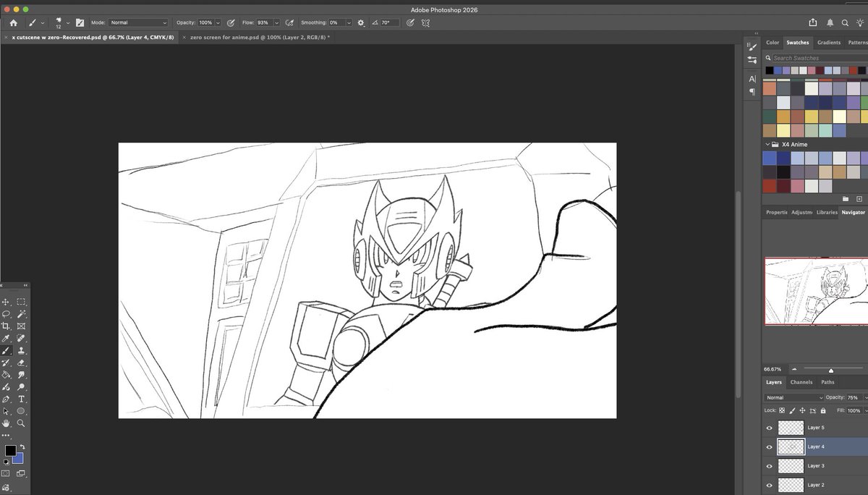
Task: Create a new swatch
Action: (x=859, y=198)
